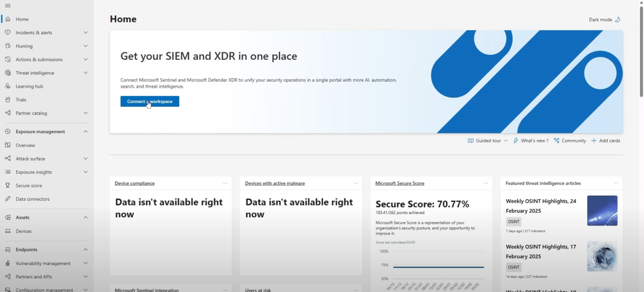Click the Overview icon in sidebar
The height and width of the screenshot is (292, 644).
[x=7, y=145]
